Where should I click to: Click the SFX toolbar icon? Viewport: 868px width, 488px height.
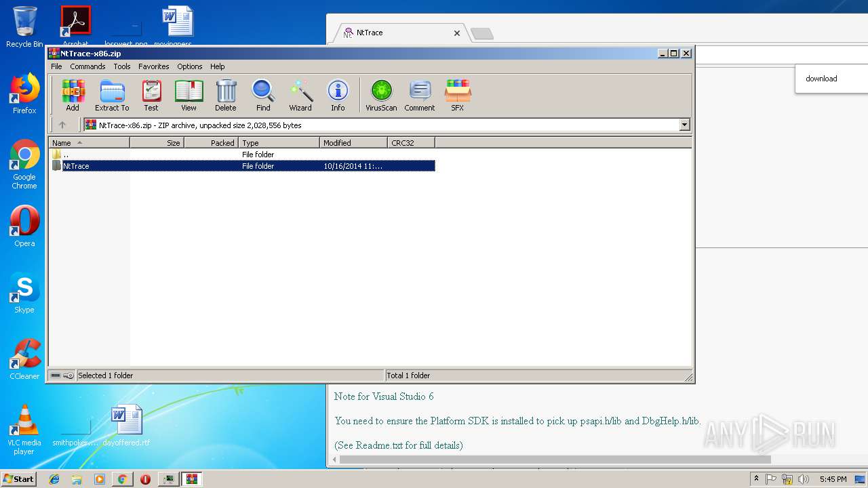(458, 95)
